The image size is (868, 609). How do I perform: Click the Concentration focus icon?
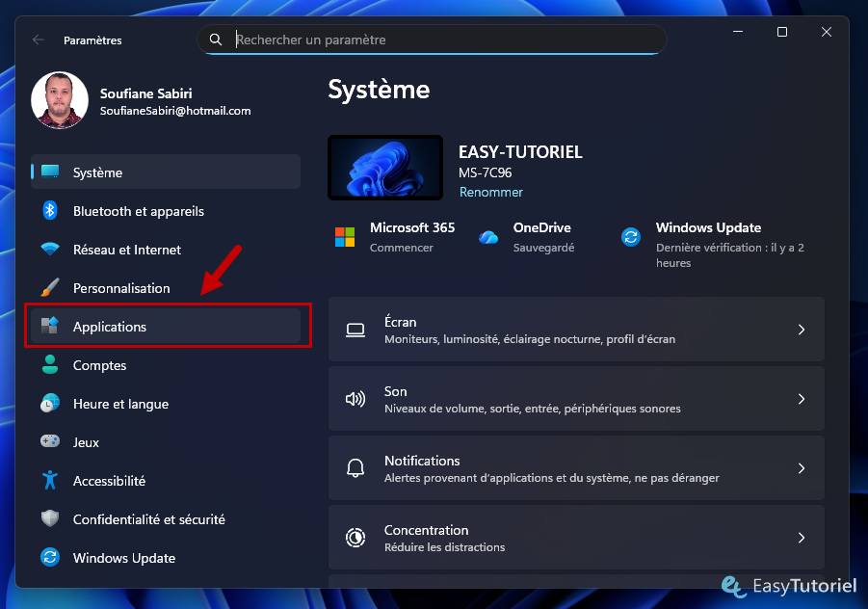point(355,537)
